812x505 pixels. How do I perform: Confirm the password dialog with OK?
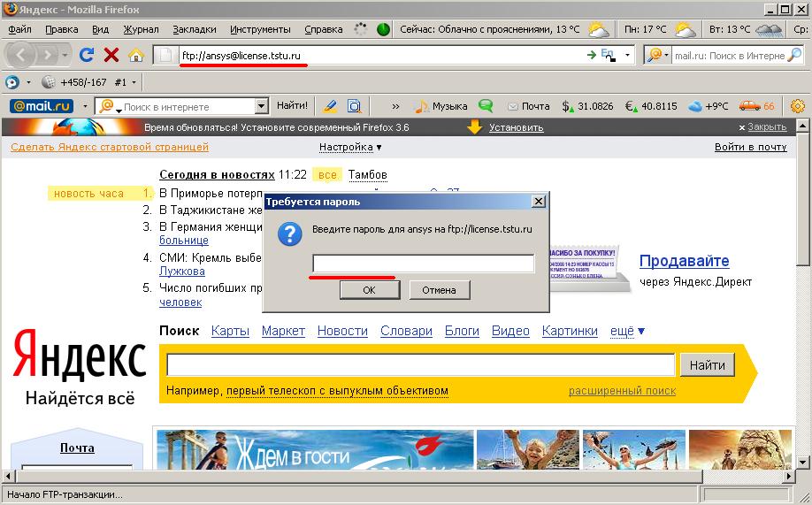coord(370,290)
